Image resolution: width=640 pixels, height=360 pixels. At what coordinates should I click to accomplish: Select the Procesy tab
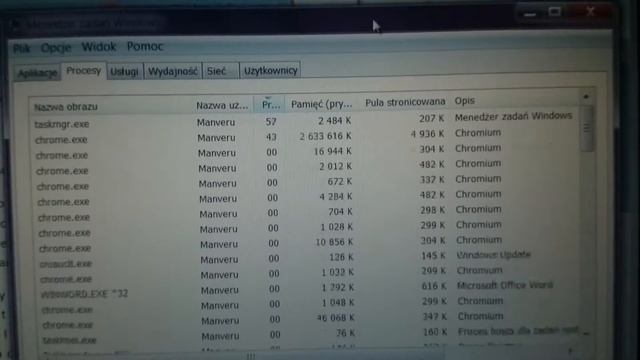[x=84, y=71]
